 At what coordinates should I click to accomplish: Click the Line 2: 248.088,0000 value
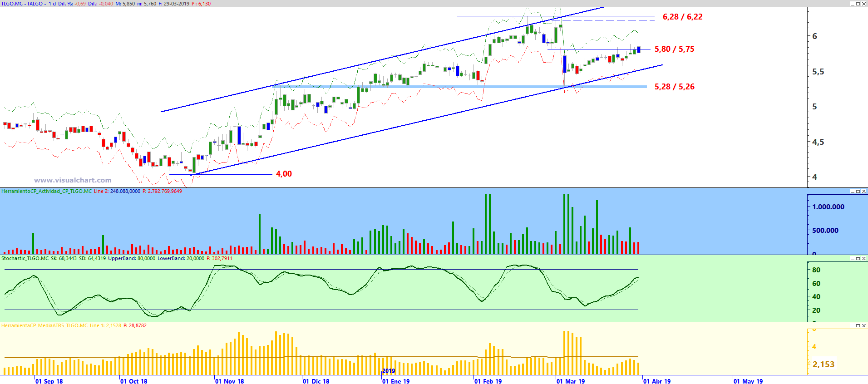point(117,192)
